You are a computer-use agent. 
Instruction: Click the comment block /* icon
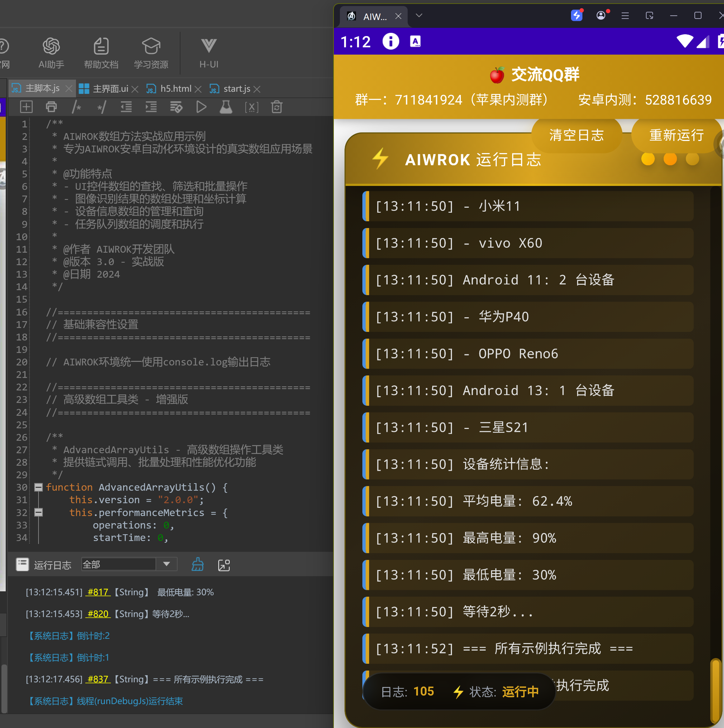[x=76, y=107]
